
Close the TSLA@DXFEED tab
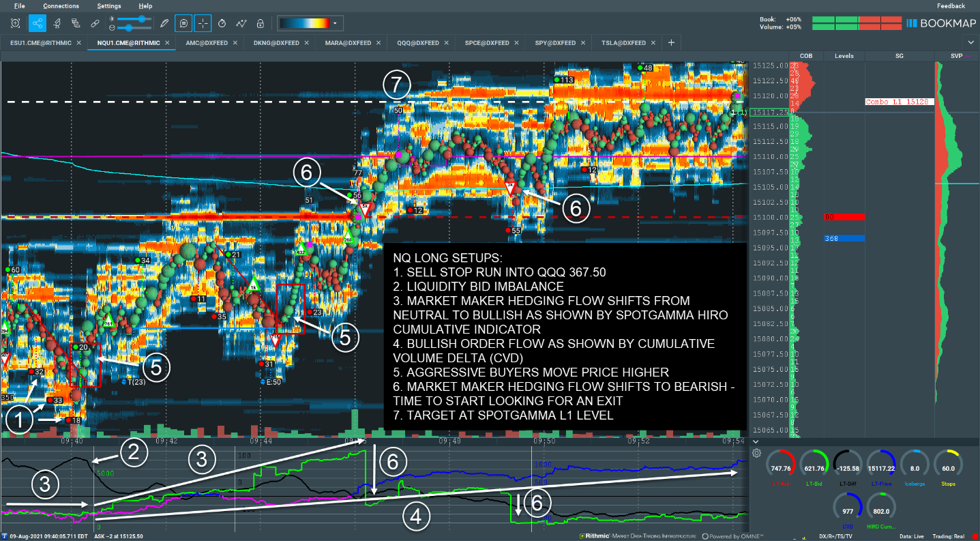[x=653, y=43]
